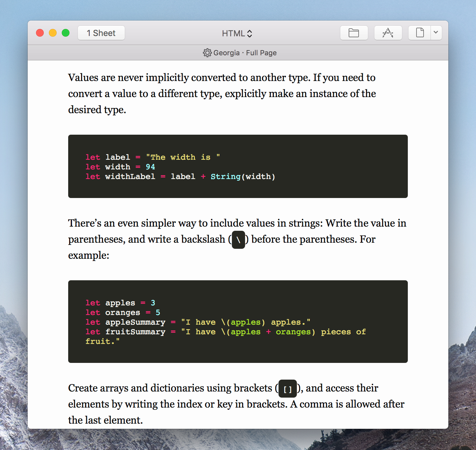This screenshot has height=450, width=476.
Task: Click the String(width) text in code
Action: click(243, 176)
